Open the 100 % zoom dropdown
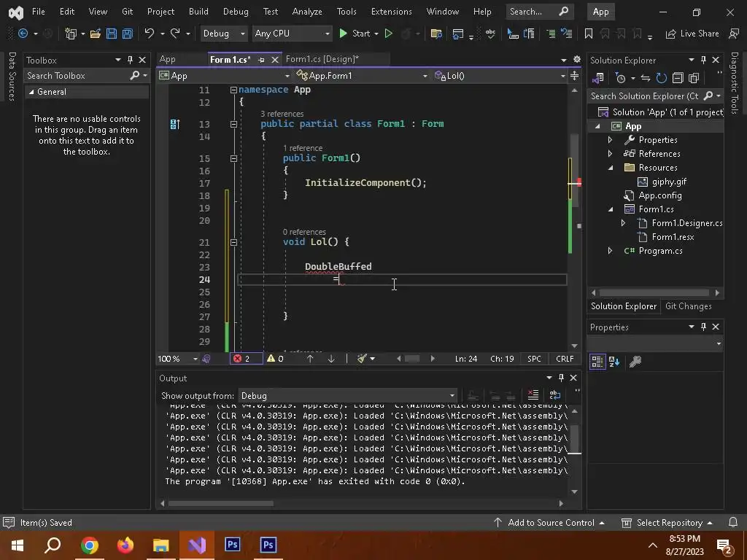This screenshot has width=747, height=560. (x=177, y=359)
